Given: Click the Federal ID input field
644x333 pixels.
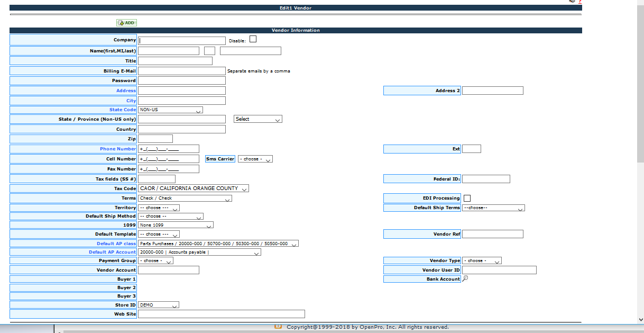Looking at the screenshot, I should (485, 179).
